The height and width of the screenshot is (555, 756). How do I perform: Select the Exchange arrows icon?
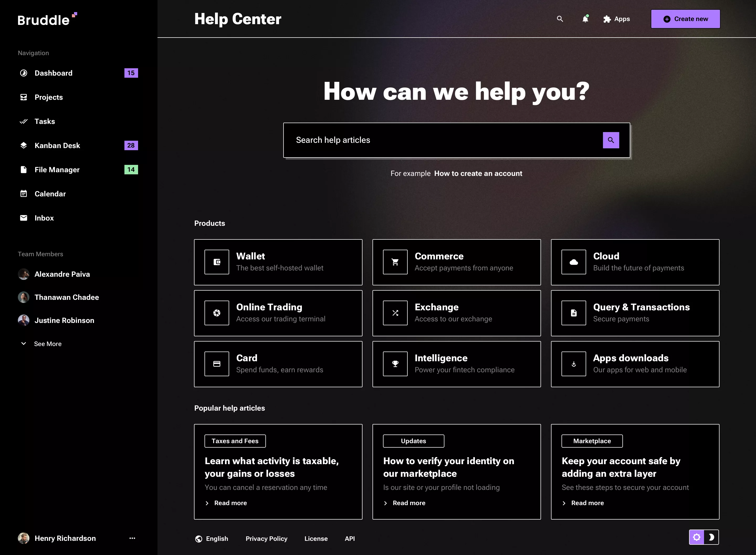[x=395, y=313]
